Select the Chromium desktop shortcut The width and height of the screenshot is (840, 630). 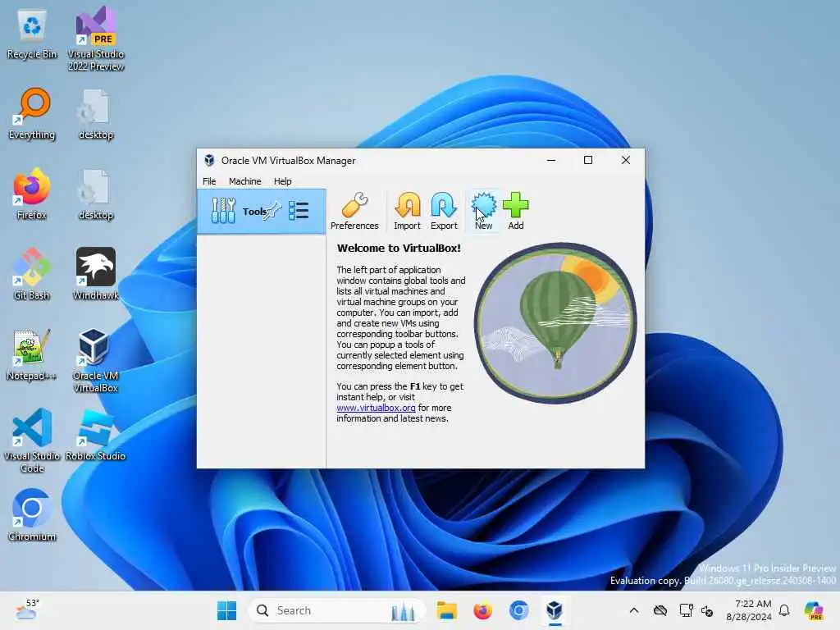click(x=32, y=515)
